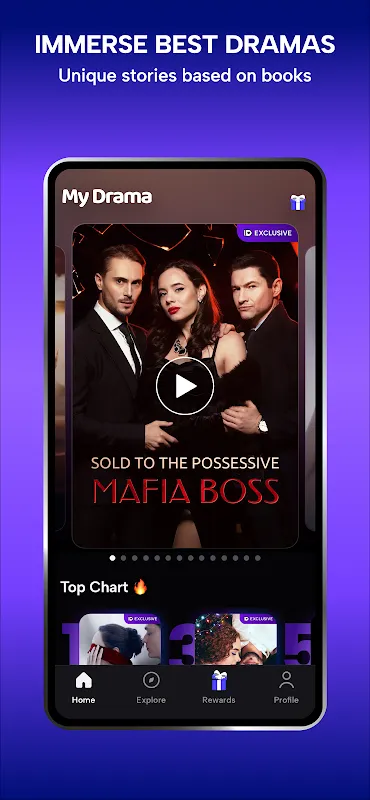Open the Profile person icon
This screenshot has height=800, width=370.
(x=286, y=680)
